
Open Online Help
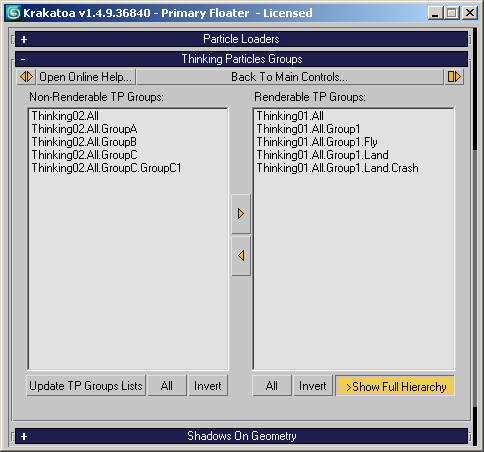[86, 77]
